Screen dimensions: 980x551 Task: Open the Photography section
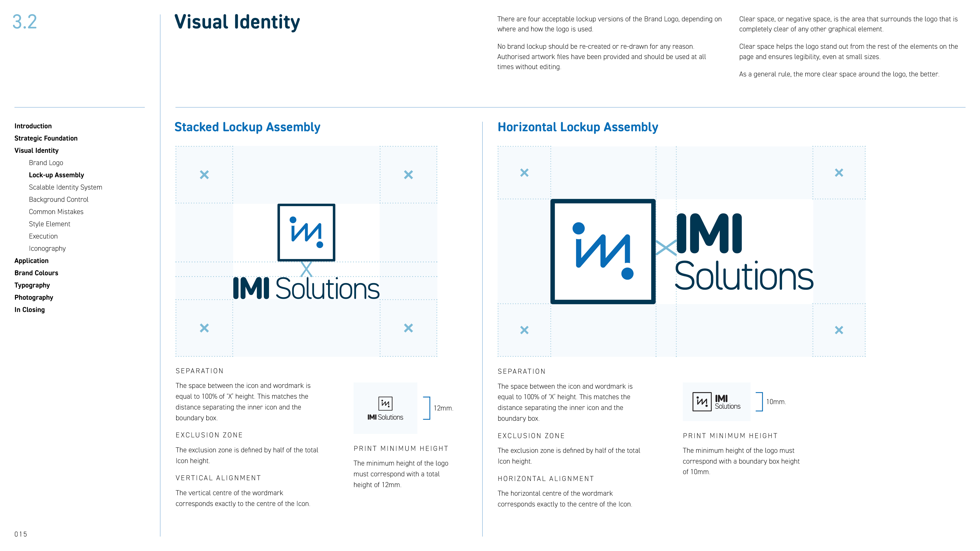point(34,297)
